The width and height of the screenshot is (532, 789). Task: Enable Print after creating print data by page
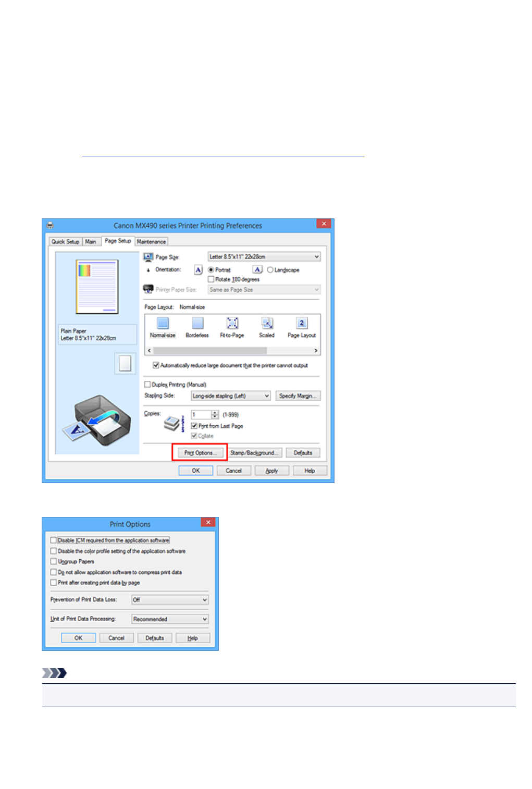click(54, 583)
